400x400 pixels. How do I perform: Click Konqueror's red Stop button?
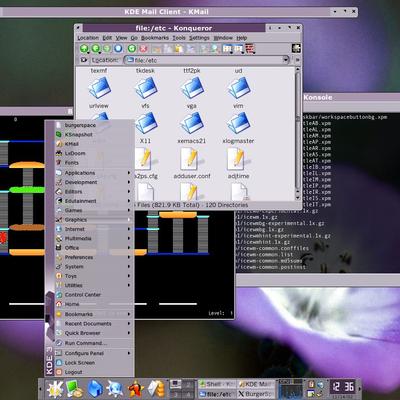point(143,49)
